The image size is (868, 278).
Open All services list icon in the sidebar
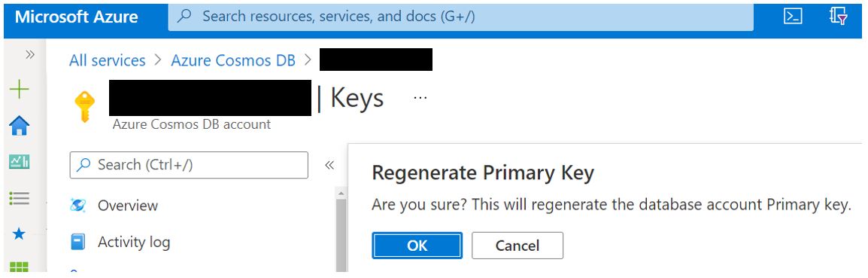[20, 198]
